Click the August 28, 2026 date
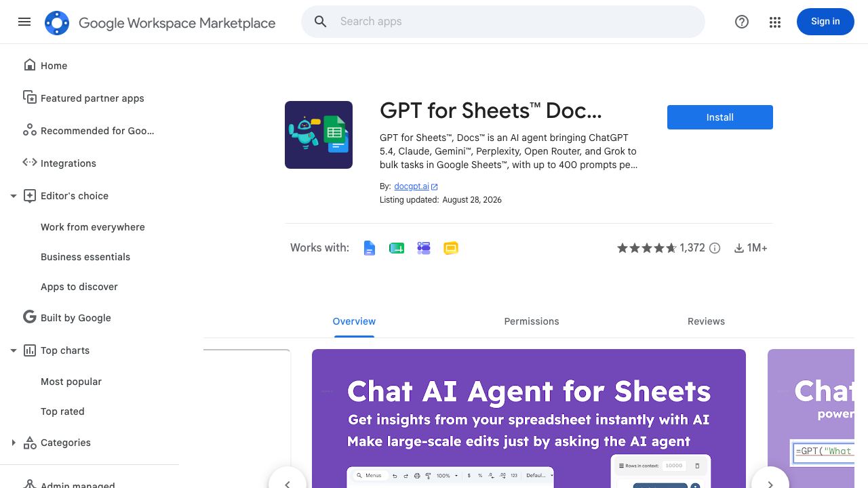The height and width of the screenshot is (488, 868). (x=472, y=200)
